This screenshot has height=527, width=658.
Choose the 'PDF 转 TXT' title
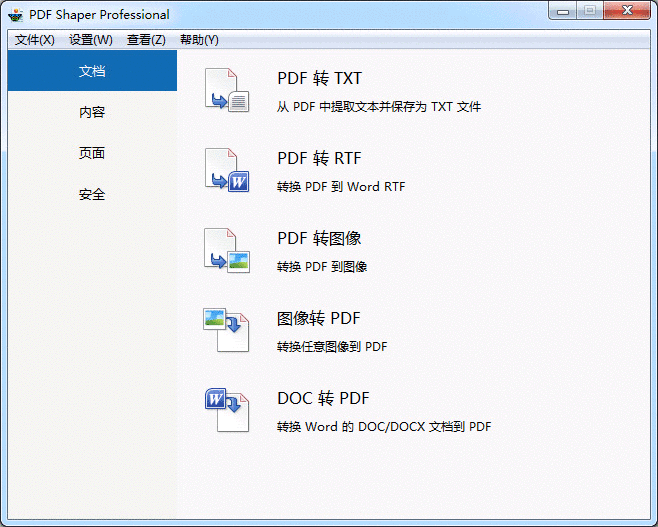click(319, 78)
